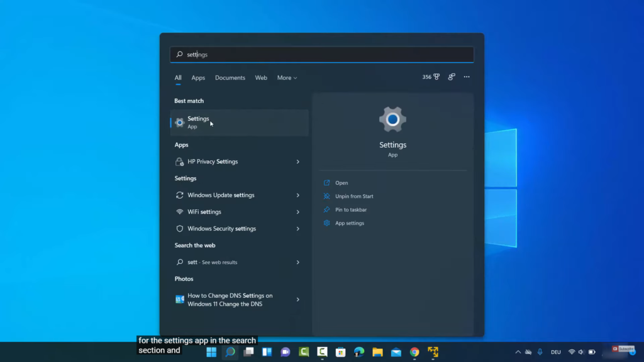Click the search text box containing settings
The image size is (644, 362).
pyautogui.click(x=321, y=55)
